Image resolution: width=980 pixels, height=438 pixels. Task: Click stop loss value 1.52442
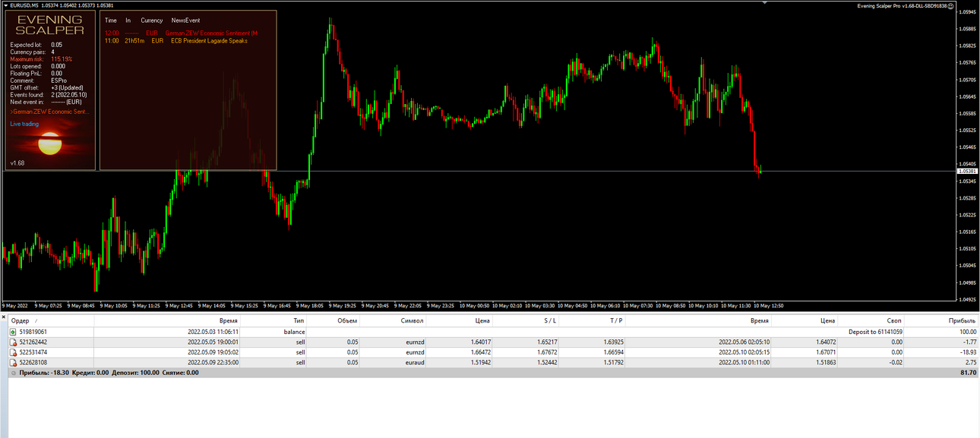[547, 363]
